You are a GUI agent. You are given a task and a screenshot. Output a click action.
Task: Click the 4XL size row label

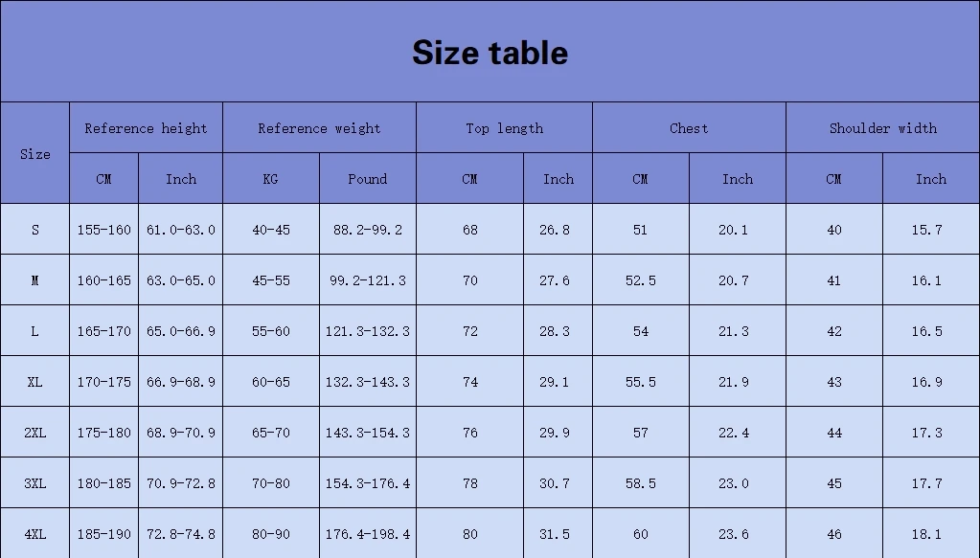pos(35,534)
